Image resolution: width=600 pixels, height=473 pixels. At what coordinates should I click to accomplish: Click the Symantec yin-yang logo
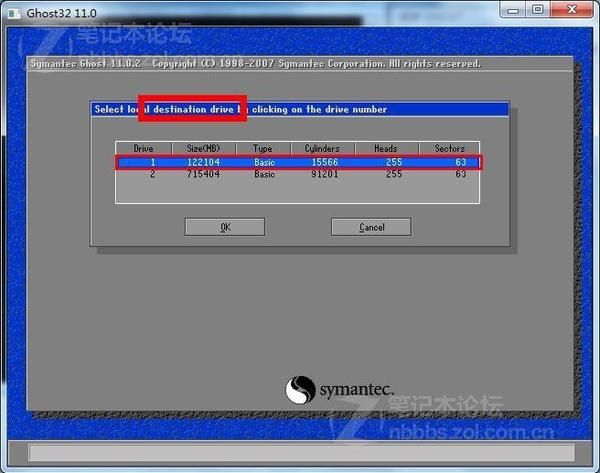[300, 390]
